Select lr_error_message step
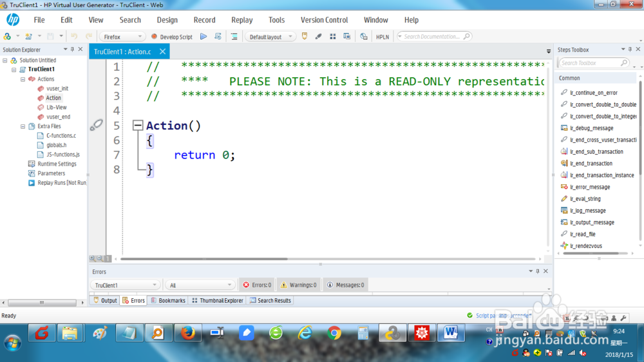This screenshot has width=644, height=362. 590,187
